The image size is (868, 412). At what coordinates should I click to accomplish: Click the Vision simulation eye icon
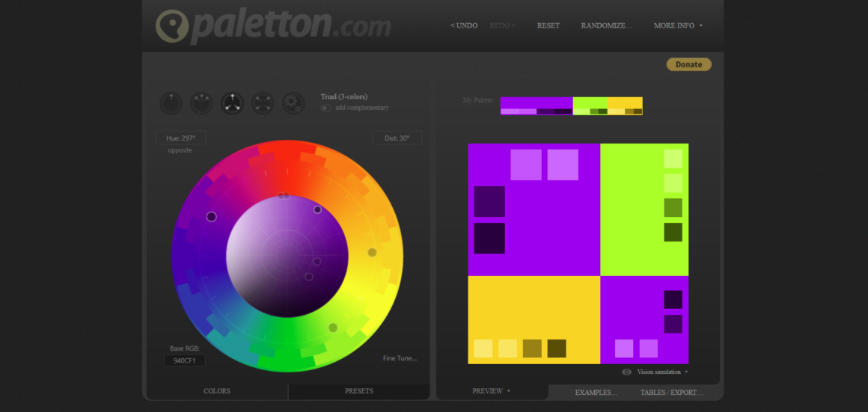coord(626,372)
